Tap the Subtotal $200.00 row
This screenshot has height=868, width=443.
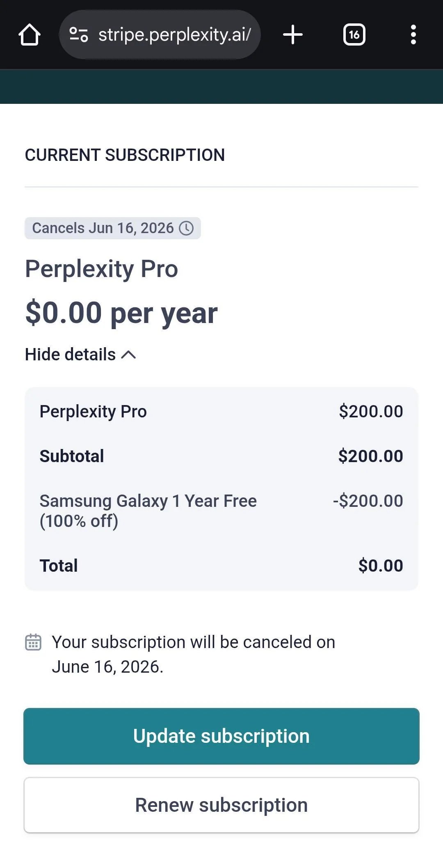point(221,456)
